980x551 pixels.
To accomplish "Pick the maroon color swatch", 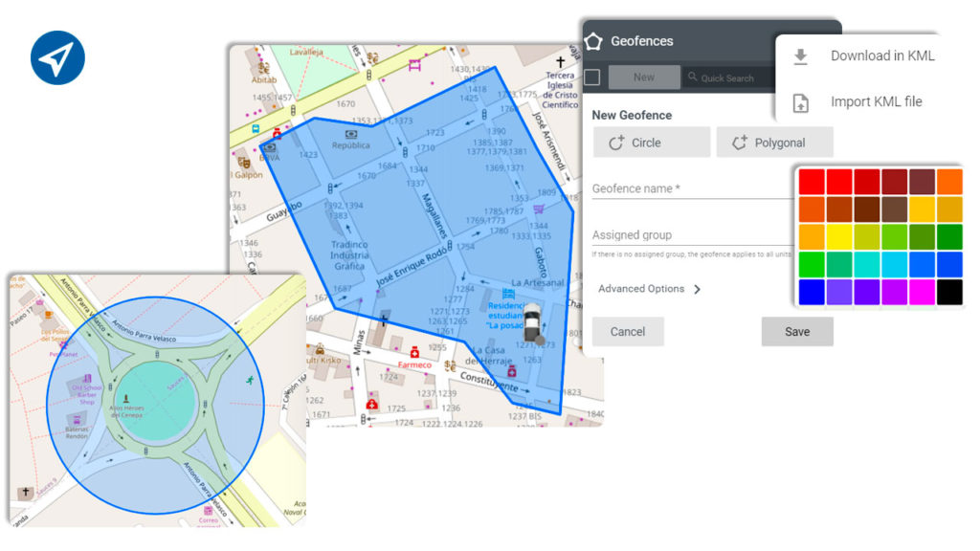I will (x=922, y=182).
